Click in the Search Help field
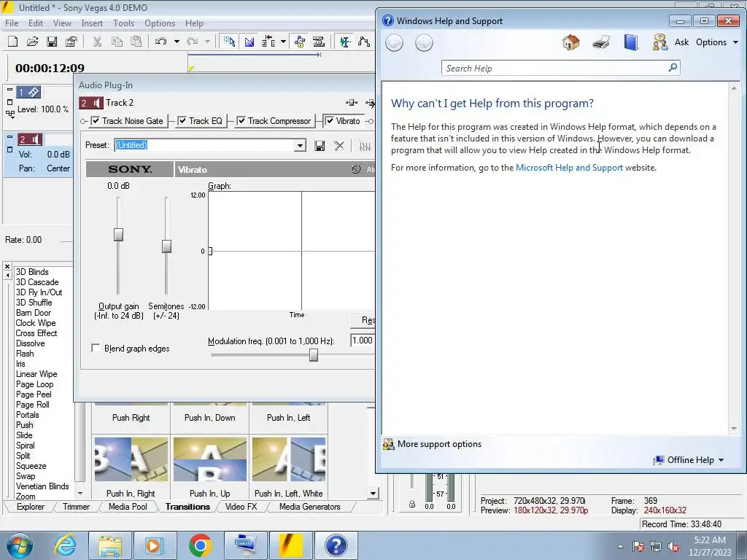This screenshot has height=560, width=747. coord(560,68)
